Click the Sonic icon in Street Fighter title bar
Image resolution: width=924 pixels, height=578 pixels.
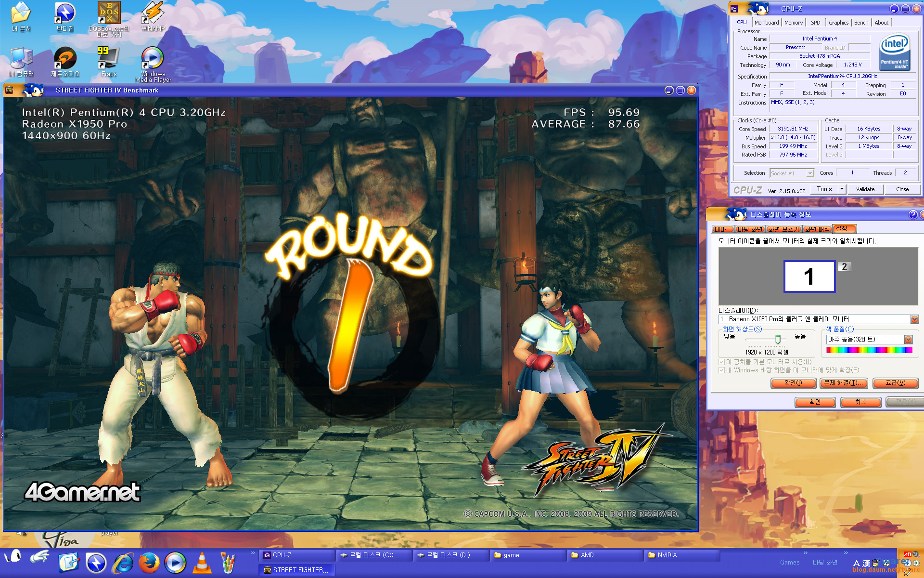[33, 90]
